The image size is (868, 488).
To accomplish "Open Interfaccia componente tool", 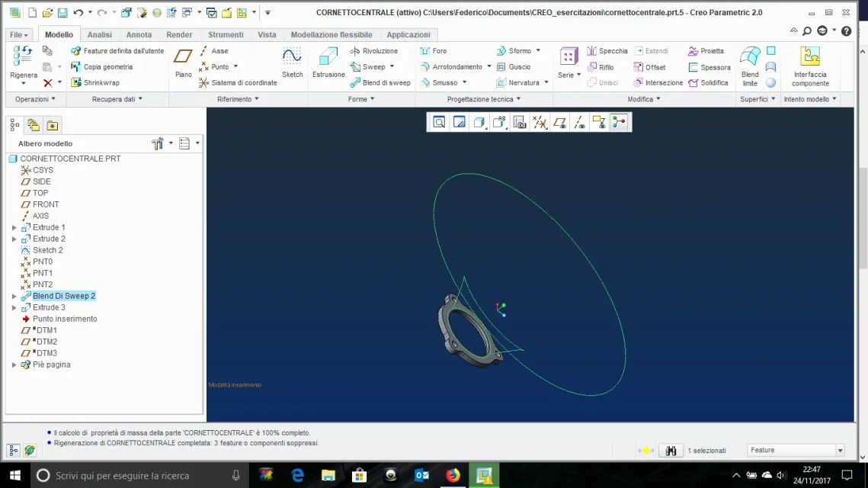I will pos(810,66).
